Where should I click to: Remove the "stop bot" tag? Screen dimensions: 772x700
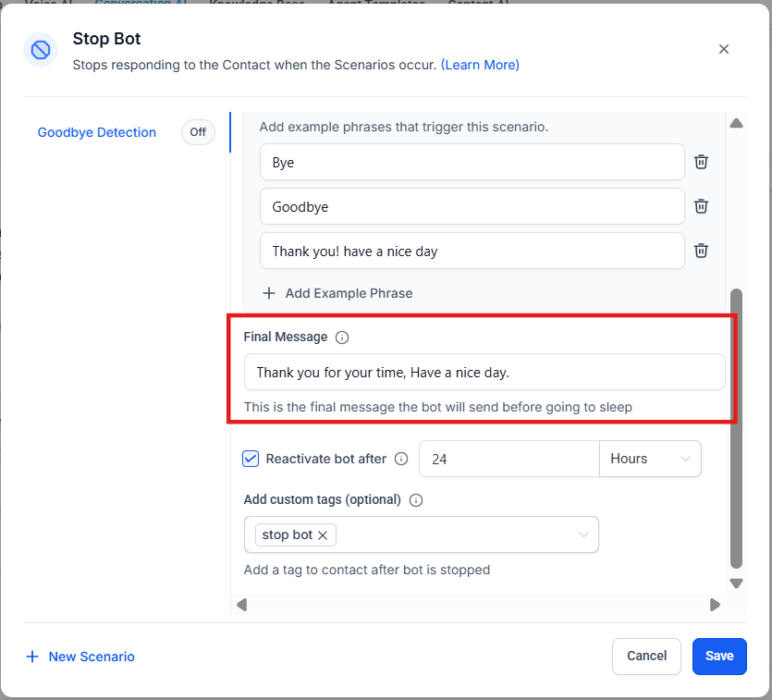coord(323,535)
